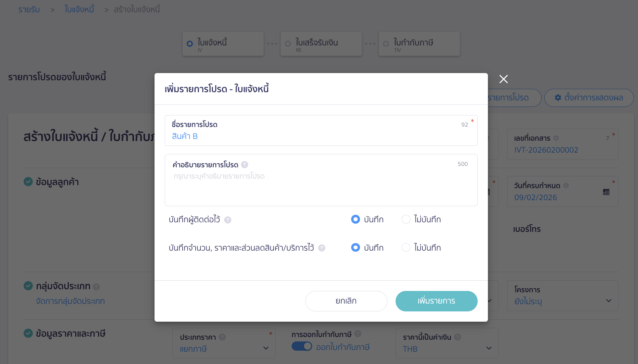This screenshot has width=638, height=364.
Task: Click the calendar icon in วันที่ครบกำหนด field
Action: 606,192
